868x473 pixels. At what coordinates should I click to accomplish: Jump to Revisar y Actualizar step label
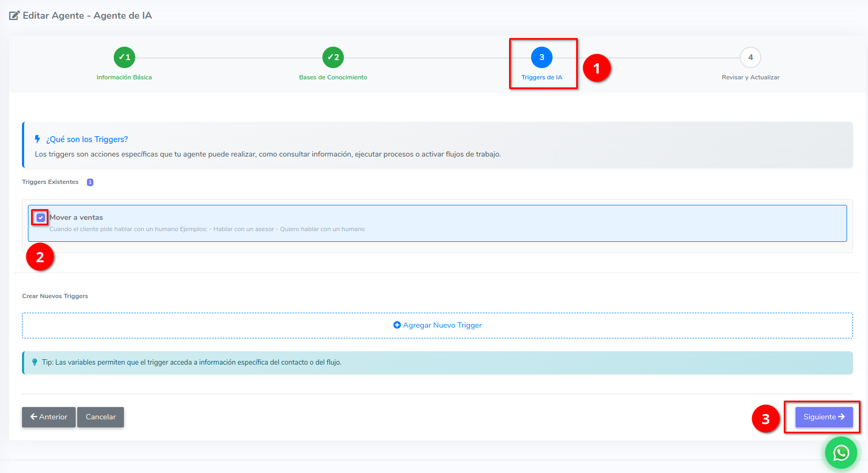751,77
